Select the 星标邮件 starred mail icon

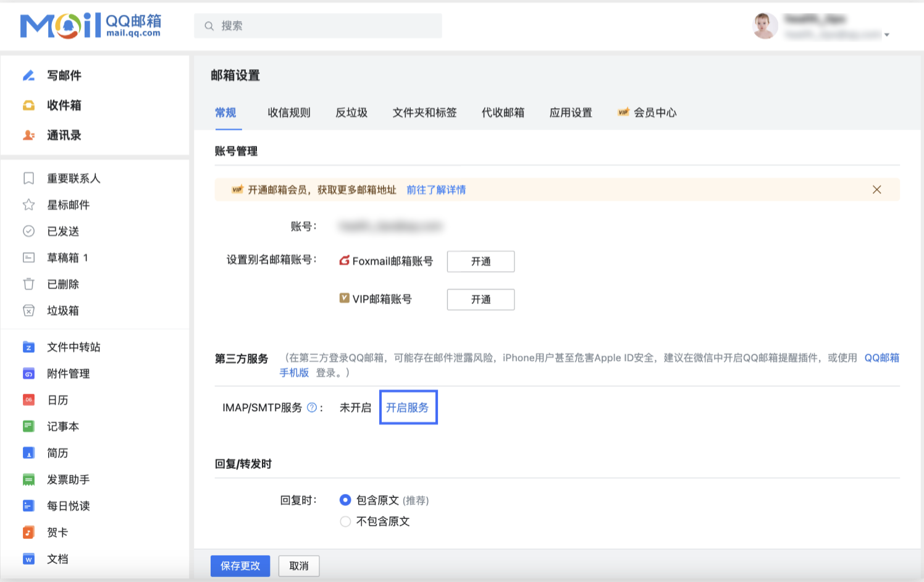click(28, 205)
